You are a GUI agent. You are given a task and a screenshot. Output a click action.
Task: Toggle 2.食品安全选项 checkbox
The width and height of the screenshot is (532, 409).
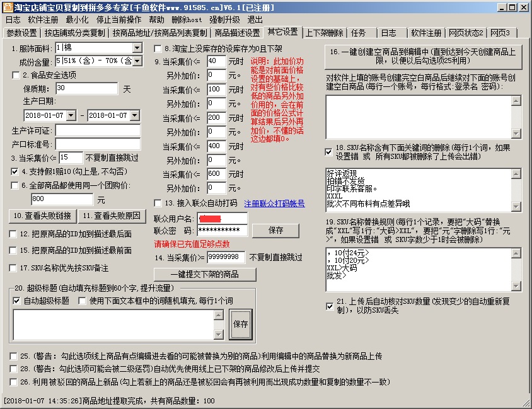pos(16,75)
